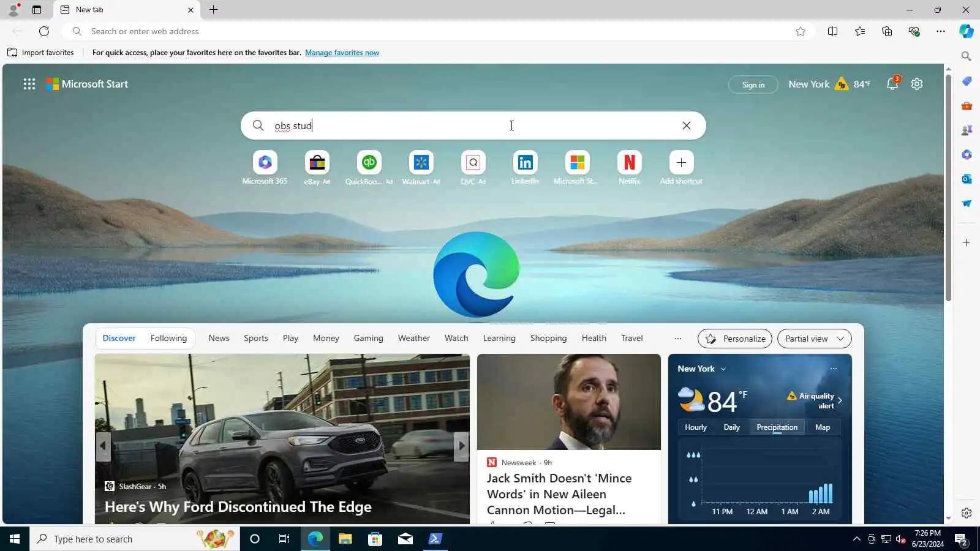This screenshot has height=551, width=980.
Task: Open File Explorer from taskbar
Action: click(x=345, y=539)
